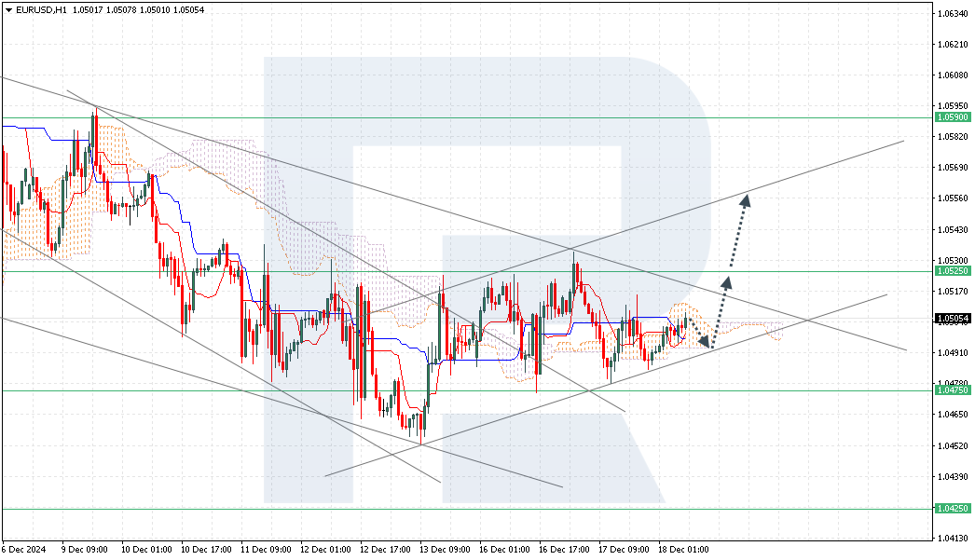The height and width of the screenshot is (560, 975).
Task: Click the 1.04650 price scale value
Action: (x=953, y=415)
